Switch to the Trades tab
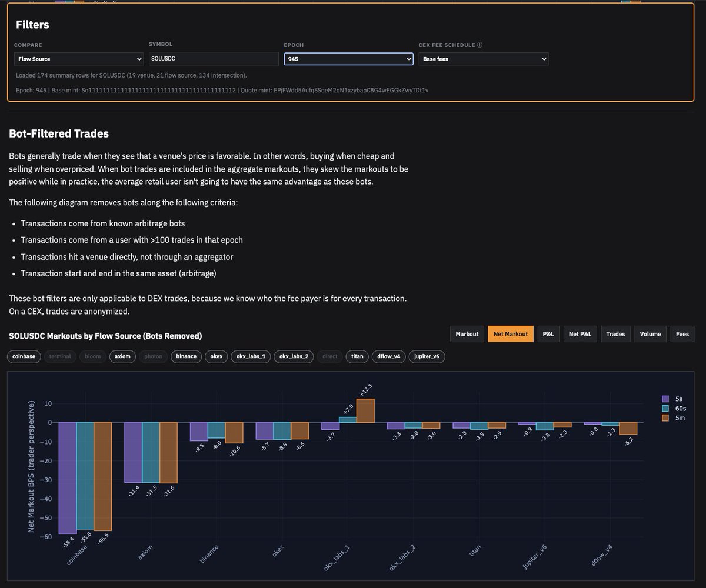The width and height of the screenshot is (706, 588). click(x=615, y=334)
